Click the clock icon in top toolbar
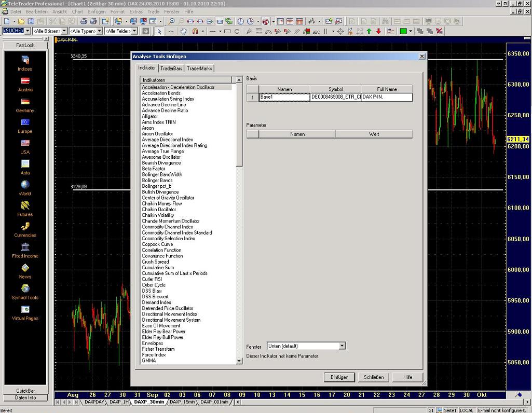The image size is (532, 413). (240, 21)
